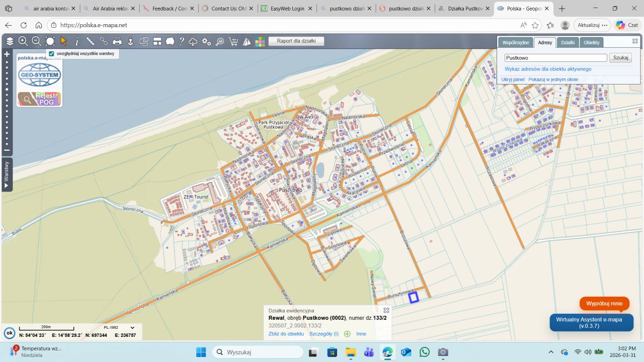Open the help question mark icon

pyautogui.click(x=182, y=41)
